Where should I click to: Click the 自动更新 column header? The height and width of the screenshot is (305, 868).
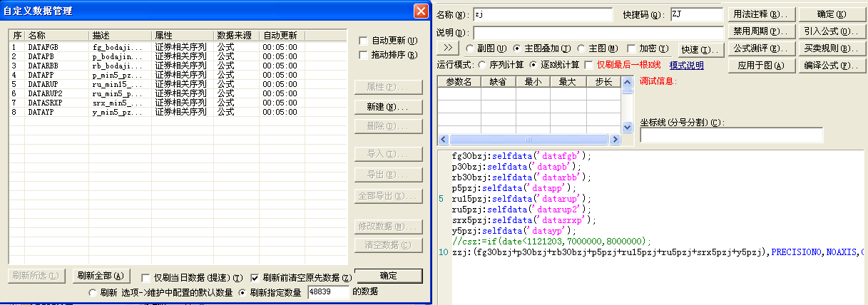click(x=282, y=36)
